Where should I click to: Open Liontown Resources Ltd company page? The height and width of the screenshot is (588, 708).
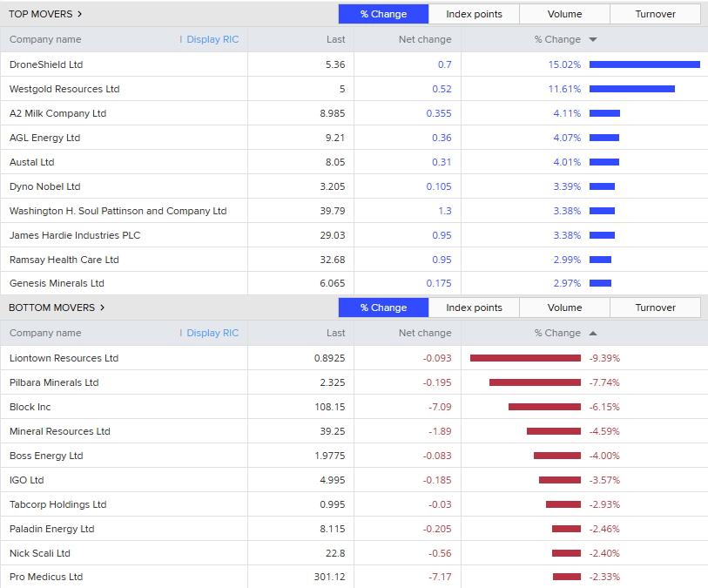64,358
